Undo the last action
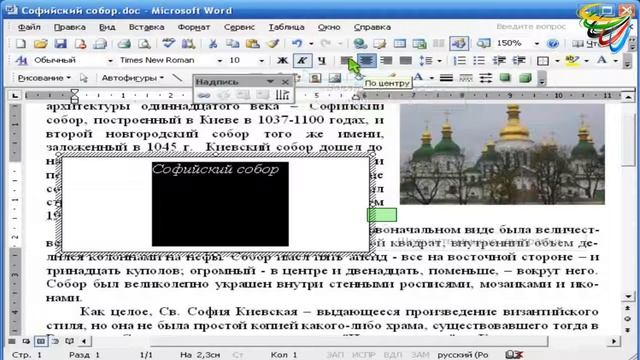The height and width of the screenshot is (360, 640). pos(297,43)
